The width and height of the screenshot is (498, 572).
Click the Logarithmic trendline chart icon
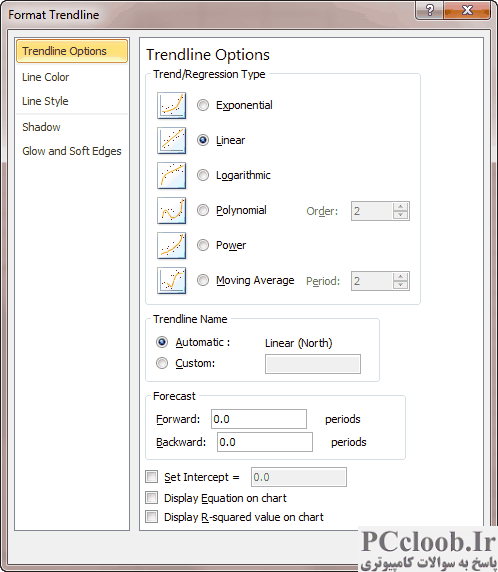pos(171,175)
